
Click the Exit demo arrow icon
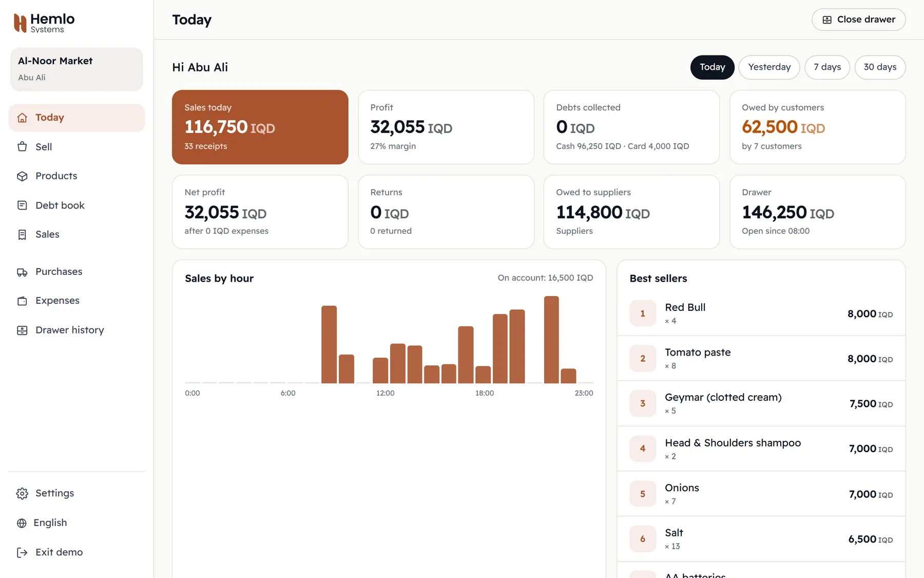point(22,553)
